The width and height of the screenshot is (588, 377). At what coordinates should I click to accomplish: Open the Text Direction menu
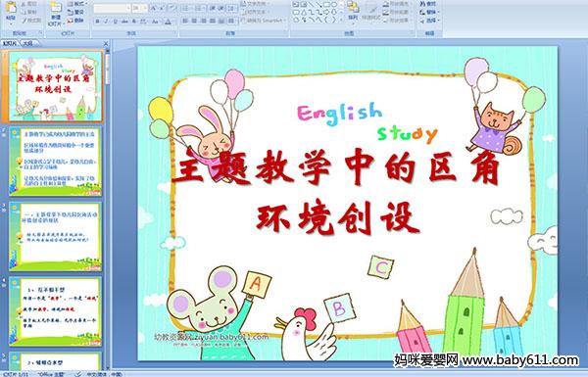(256, 3)
